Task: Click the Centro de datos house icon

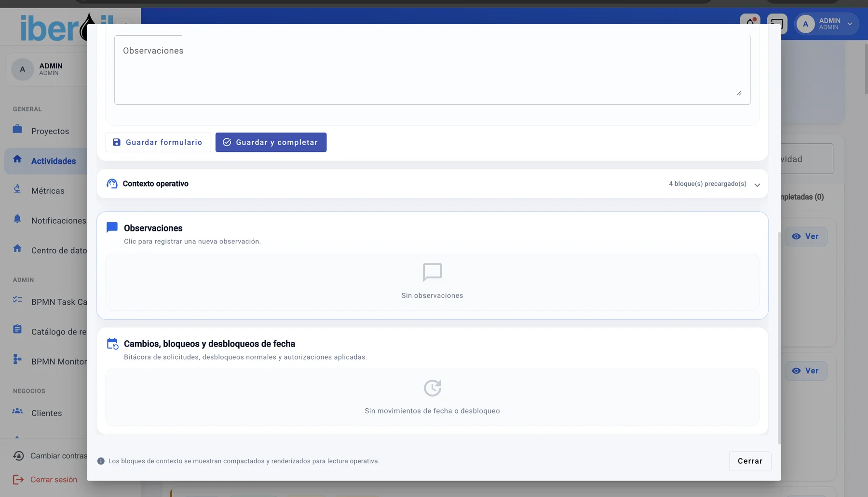Action: [x=17, y=249]
